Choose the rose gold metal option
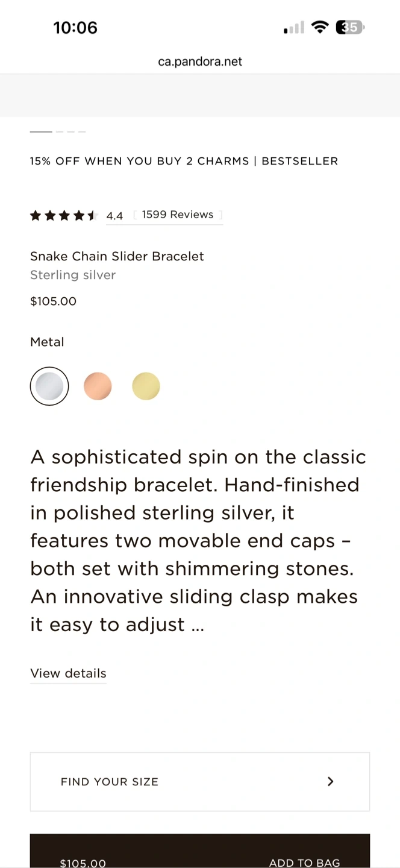Image resolution: width=400 pixels, height=868 pixels. coord(98,386)
